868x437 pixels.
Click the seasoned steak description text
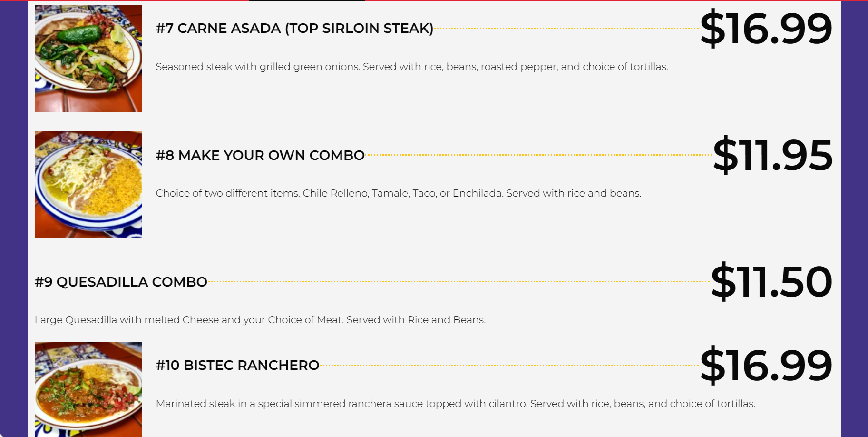pyautogui.click(x=412, y=67)
